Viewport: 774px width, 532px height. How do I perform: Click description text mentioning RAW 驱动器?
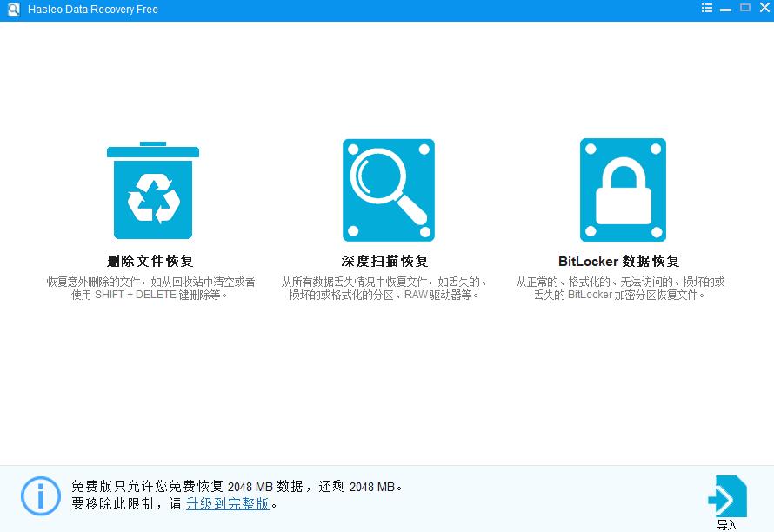[x=384, y=289]
